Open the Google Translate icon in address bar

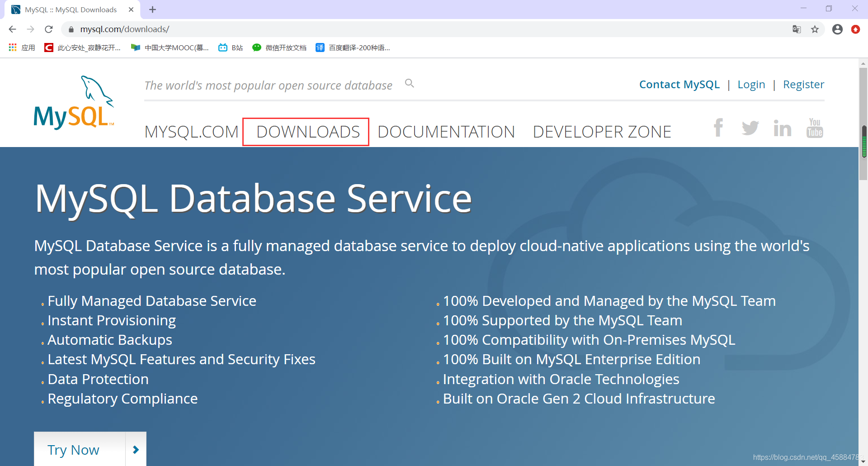[x=797, y=29]
